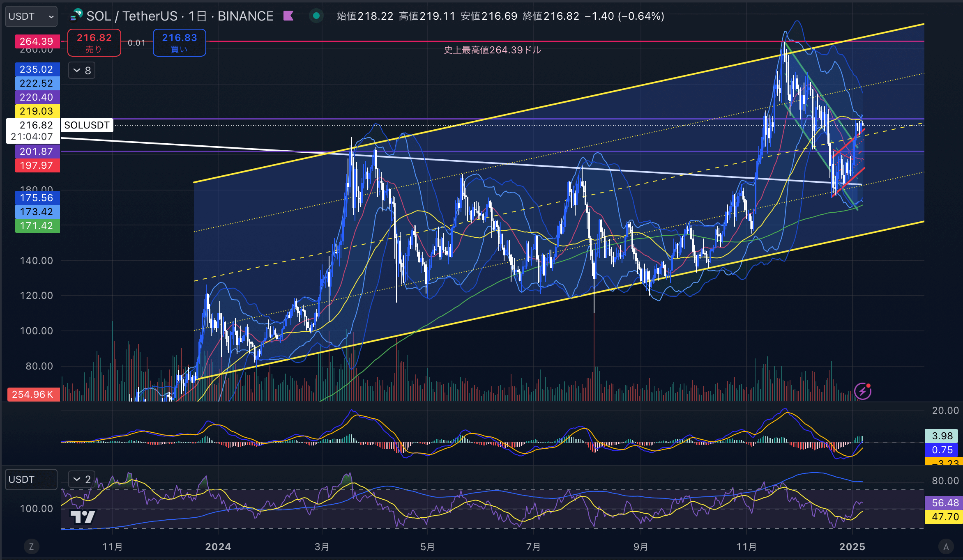Click the 222.52 light blue price label
The width and height of the screenshot is (963, 560).
point(37,83)
